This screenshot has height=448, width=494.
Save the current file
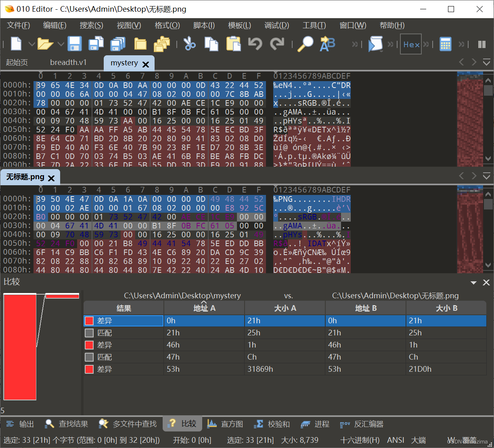point(75,44)
